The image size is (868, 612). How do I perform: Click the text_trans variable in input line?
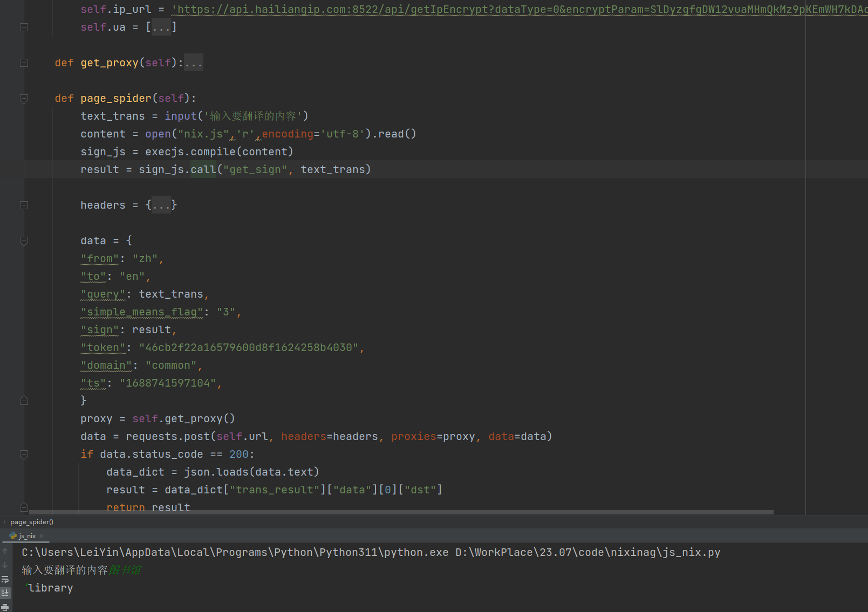tap(113, 116)
